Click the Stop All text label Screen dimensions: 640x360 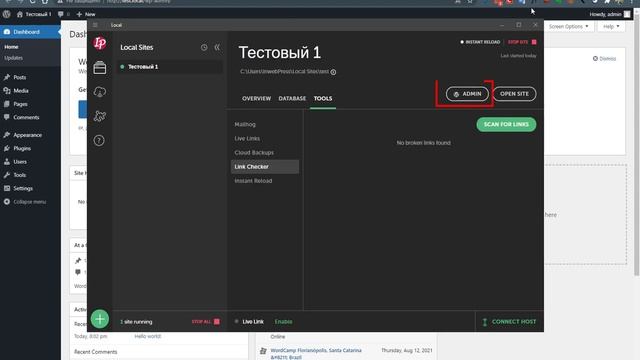pyautogui.click(x=201, y=322)
